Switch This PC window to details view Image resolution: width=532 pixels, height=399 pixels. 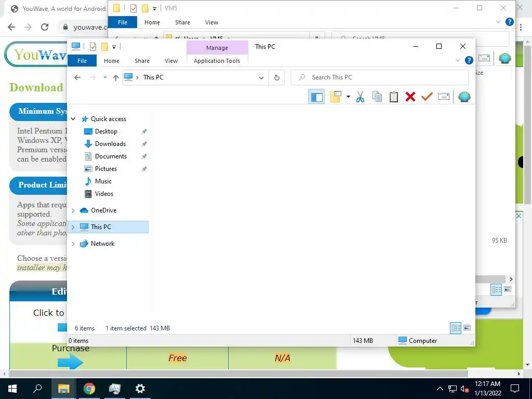tap(456, 328)
